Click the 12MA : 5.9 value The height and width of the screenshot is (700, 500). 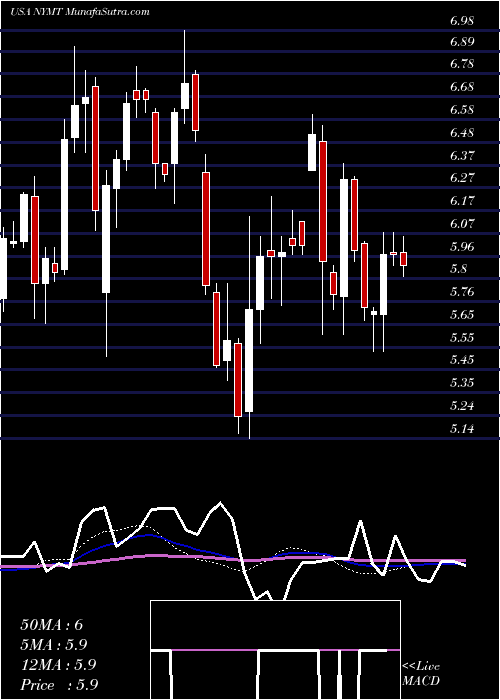click(x=58, y=665)
